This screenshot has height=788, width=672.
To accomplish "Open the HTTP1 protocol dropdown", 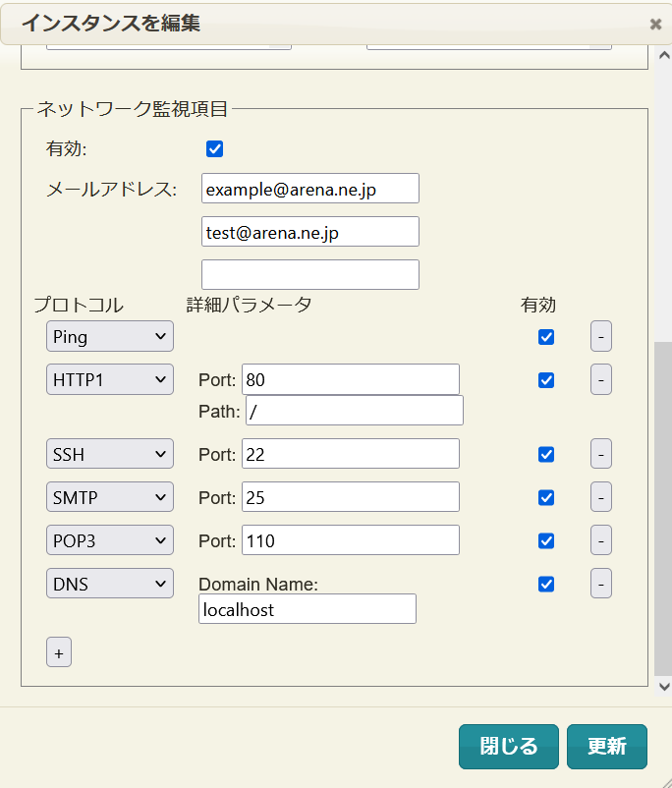I will pos(110,379).
